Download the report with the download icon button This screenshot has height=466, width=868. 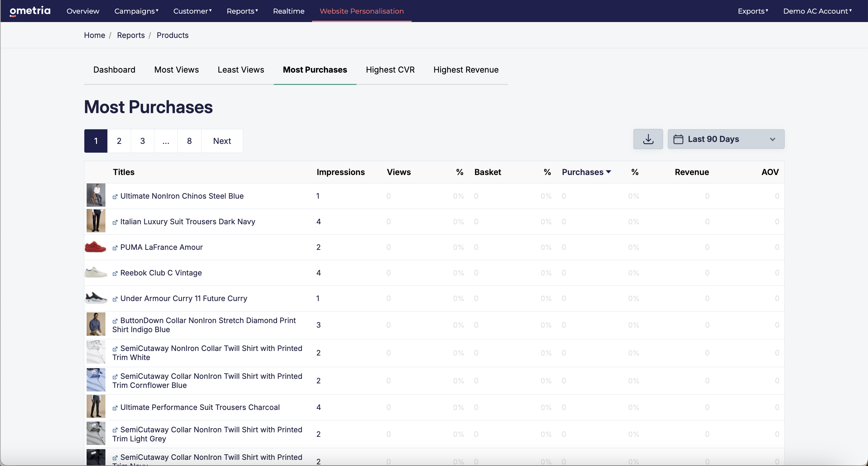[x=648, y=139]
